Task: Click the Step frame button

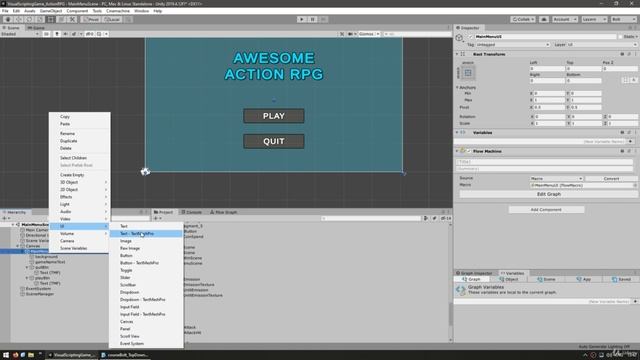Action: [x=323, y=19]
